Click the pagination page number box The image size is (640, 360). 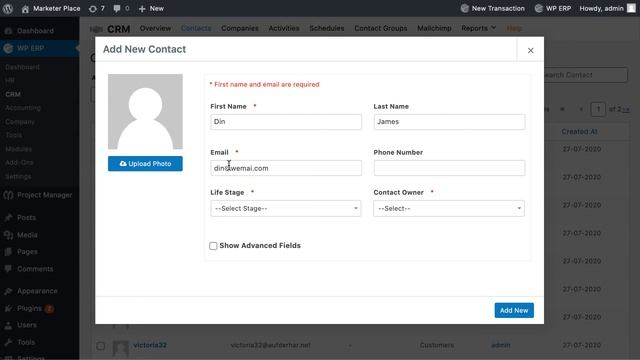click(598, 109)
